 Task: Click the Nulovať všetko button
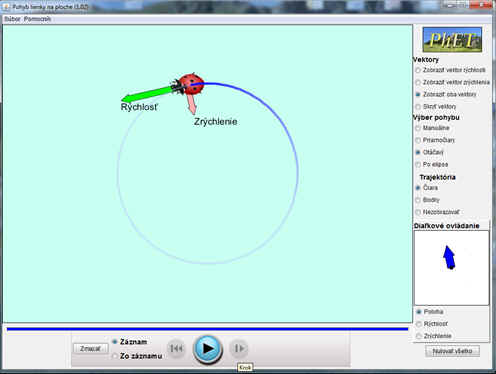[x=452, y=351]
